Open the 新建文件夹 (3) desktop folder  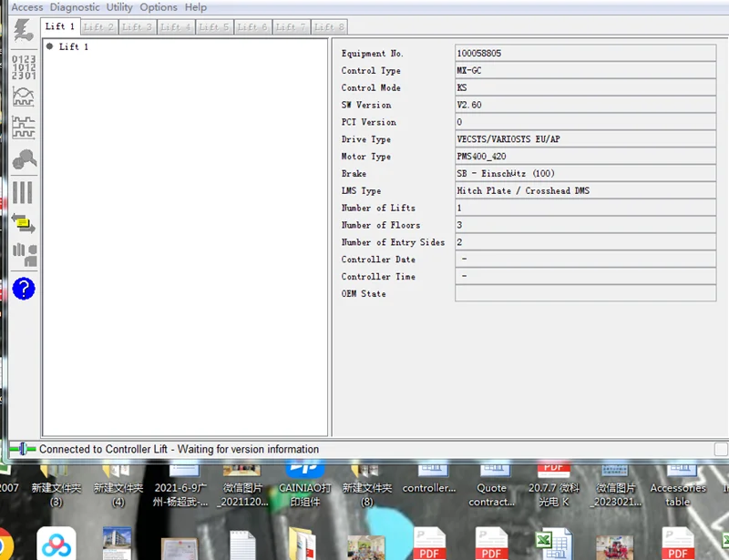coord(56,485)
